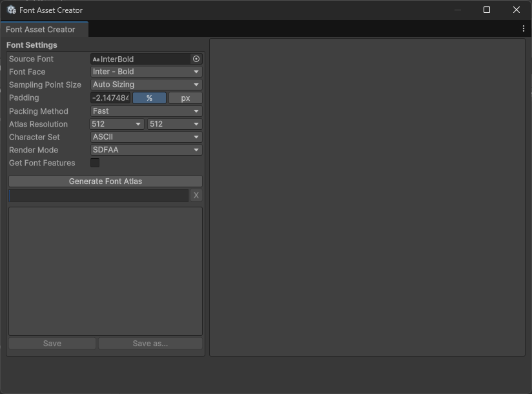This screenshot has height=394, width=532.
Task: Click the Source Font object picker icon
Action: coord(196,59)
